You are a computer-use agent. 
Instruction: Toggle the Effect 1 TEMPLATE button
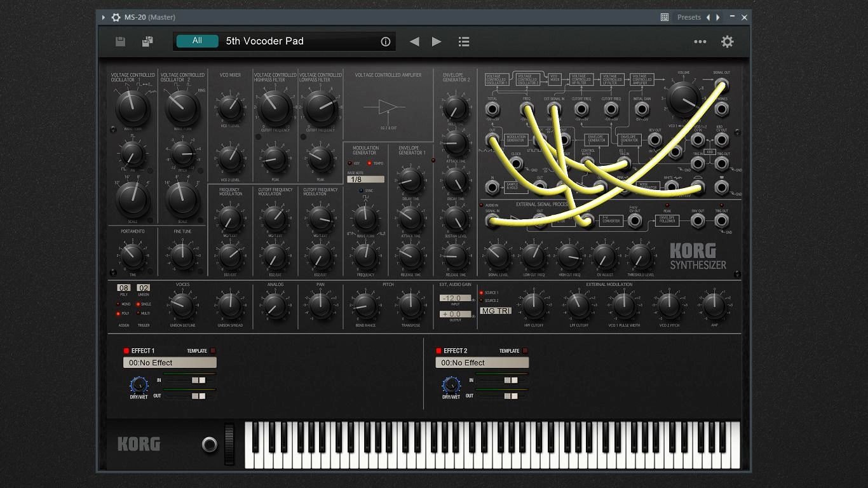(x=213, y=351)
